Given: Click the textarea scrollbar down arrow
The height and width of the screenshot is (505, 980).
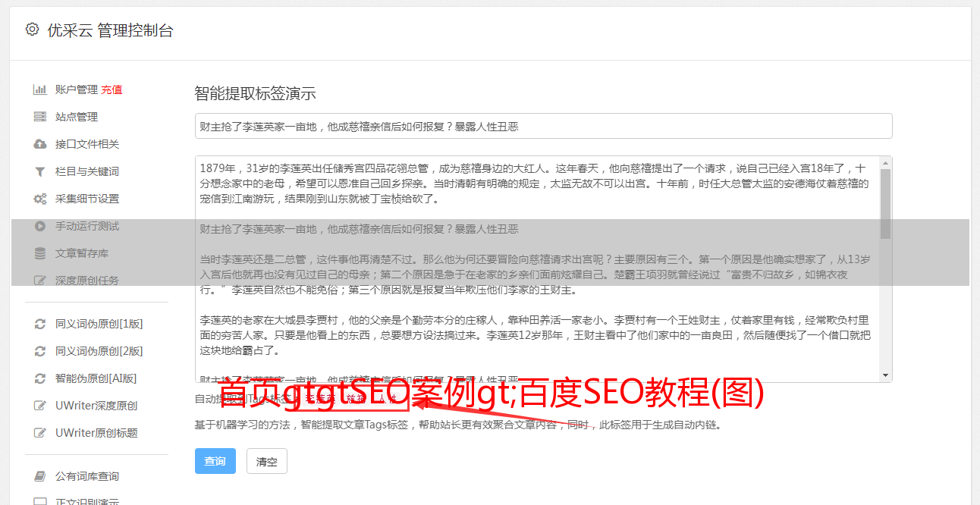Looking at the screenshot, I should point(885,376).
